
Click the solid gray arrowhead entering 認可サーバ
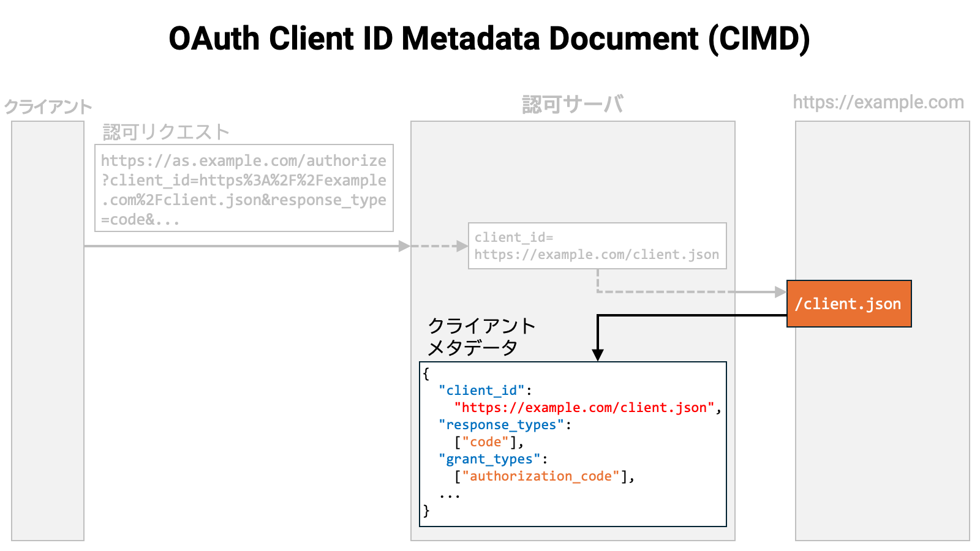tap(404, 246)
